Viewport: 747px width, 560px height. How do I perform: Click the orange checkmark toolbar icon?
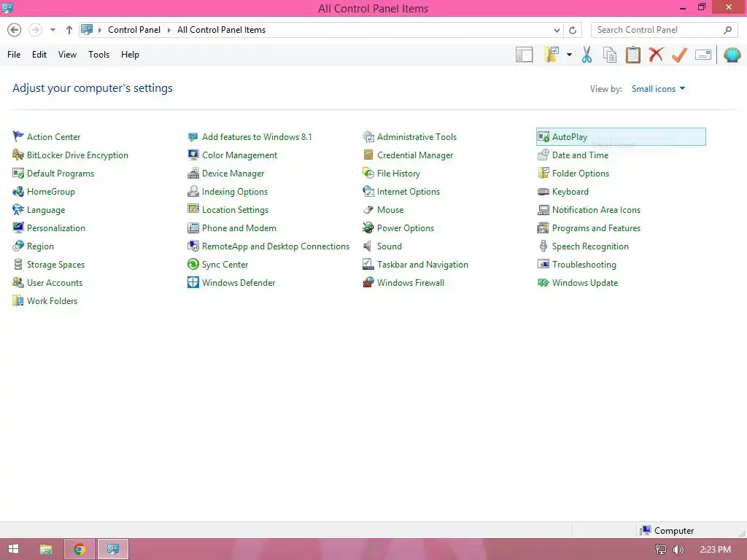[x=679, y=55]
